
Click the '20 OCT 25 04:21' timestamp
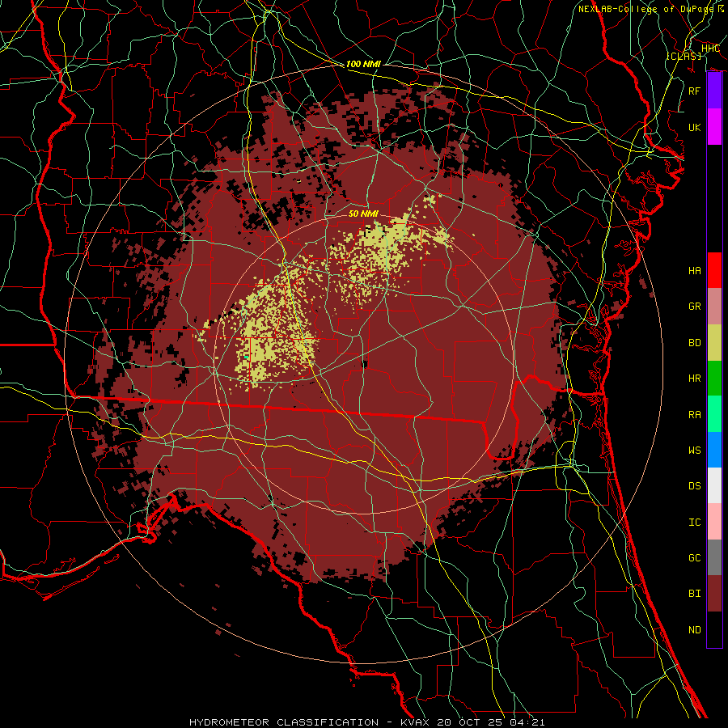492,722
